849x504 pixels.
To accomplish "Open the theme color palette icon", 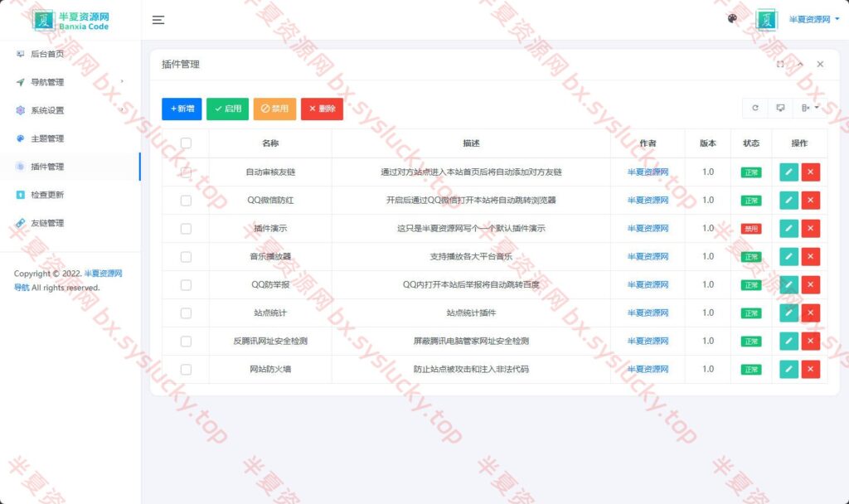I will 732,18.
